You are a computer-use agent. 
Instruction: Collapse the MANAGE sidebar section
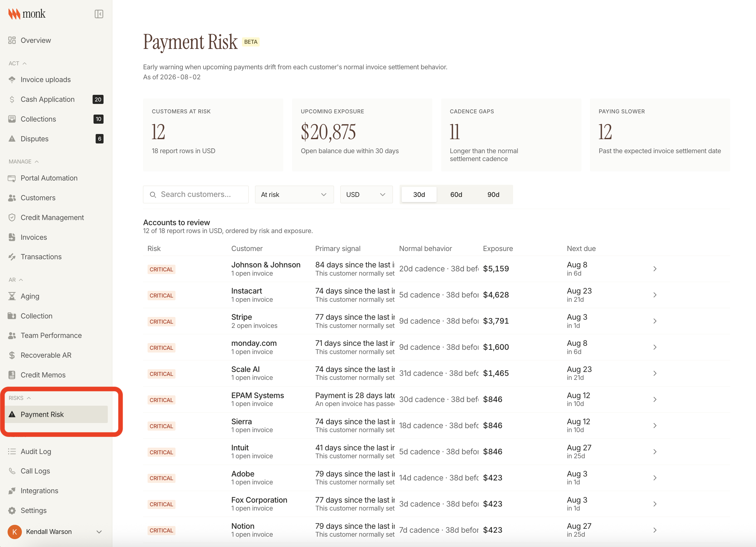coord(24,161)
